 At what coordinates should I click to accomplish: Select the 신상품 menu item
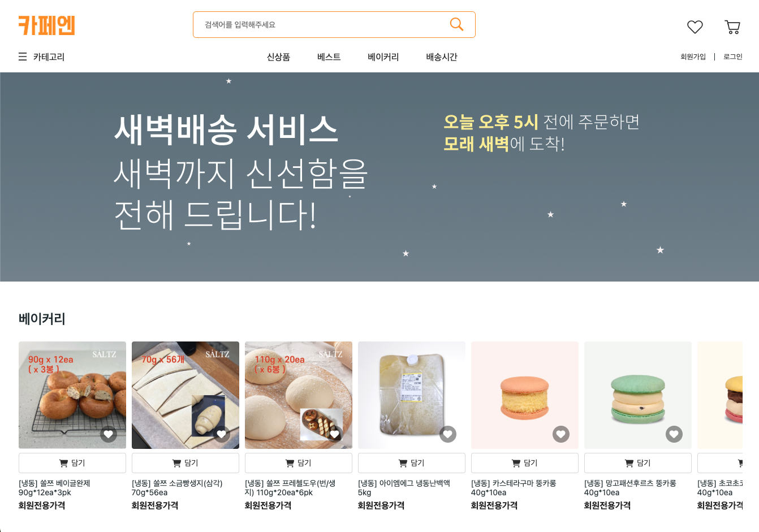click(x=278, y=57)
